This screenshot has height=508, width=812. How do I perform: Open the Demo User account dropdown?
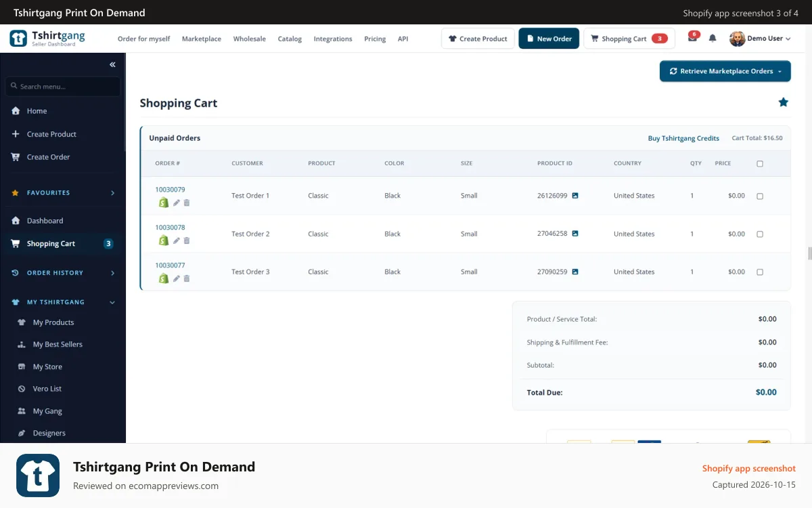(x=760, y=39)
